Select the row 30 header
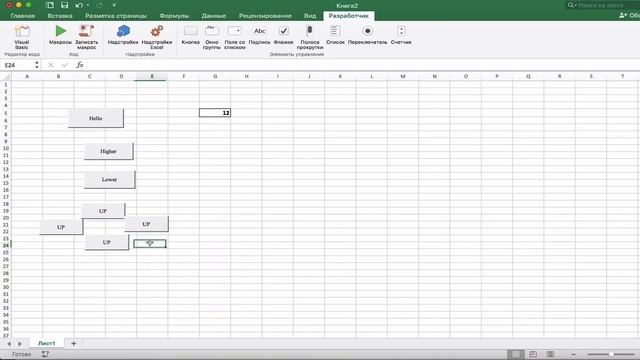The image size is (640, 360). tap(6, 287)
